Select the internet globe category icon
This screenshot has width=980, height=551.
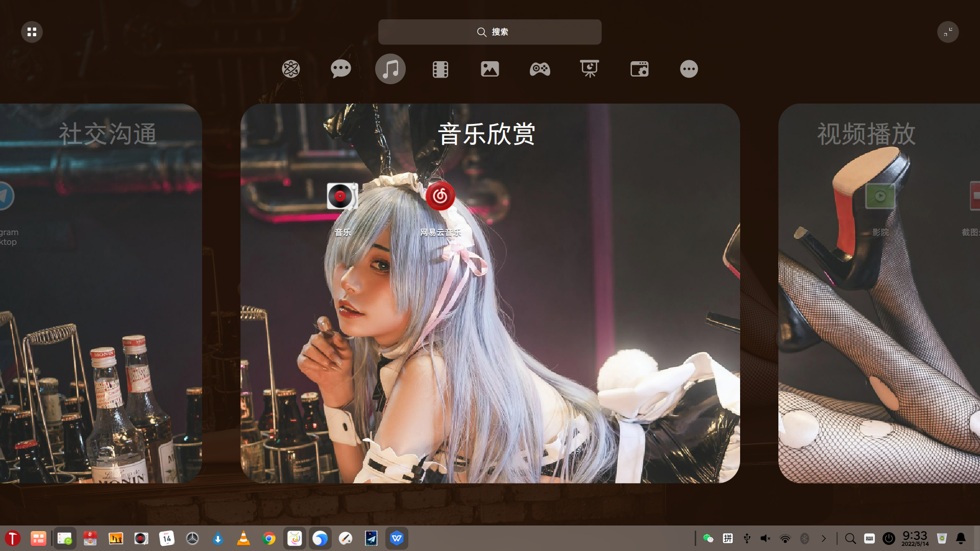click(x=291, y=69)
